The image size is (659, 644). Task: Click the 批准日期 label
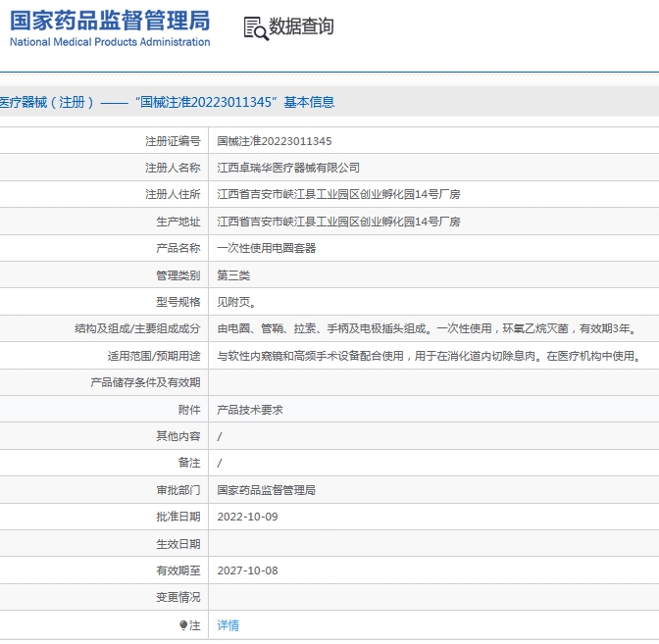[x=178, y=517]
